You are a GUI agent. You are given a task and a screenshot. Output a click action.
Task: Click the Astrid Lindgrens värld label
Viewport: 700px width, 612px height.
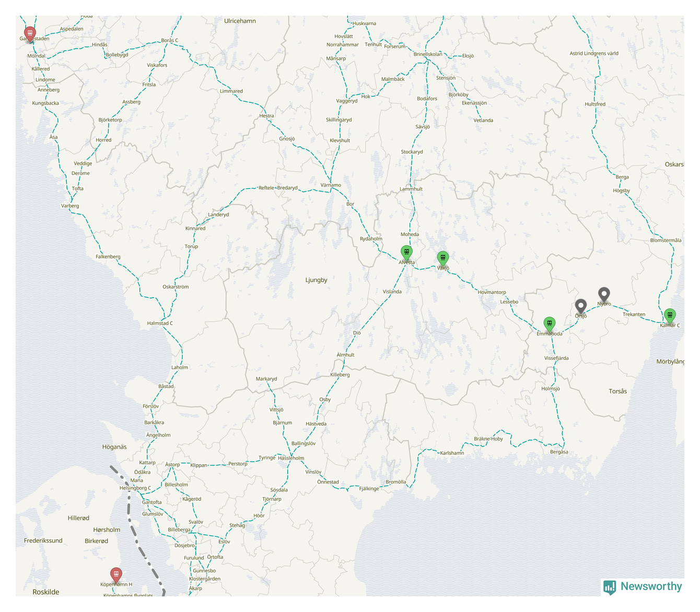tap(594, 53)
